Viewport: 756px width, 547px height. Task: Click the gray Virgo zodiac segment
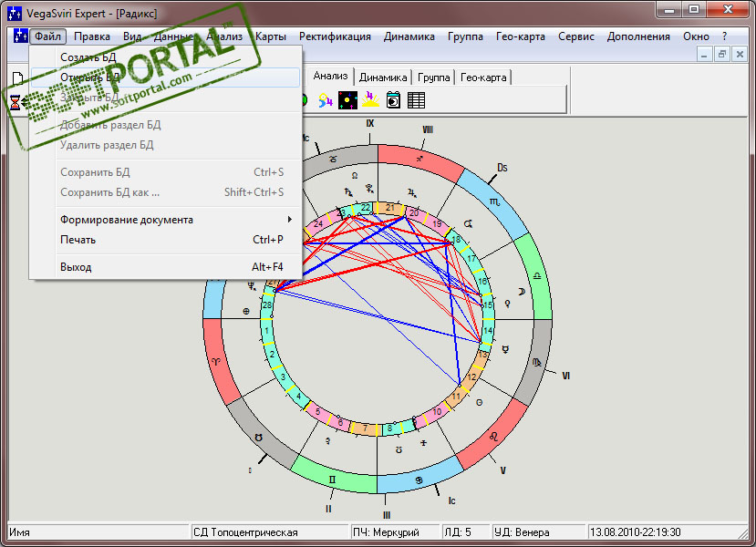536,363
